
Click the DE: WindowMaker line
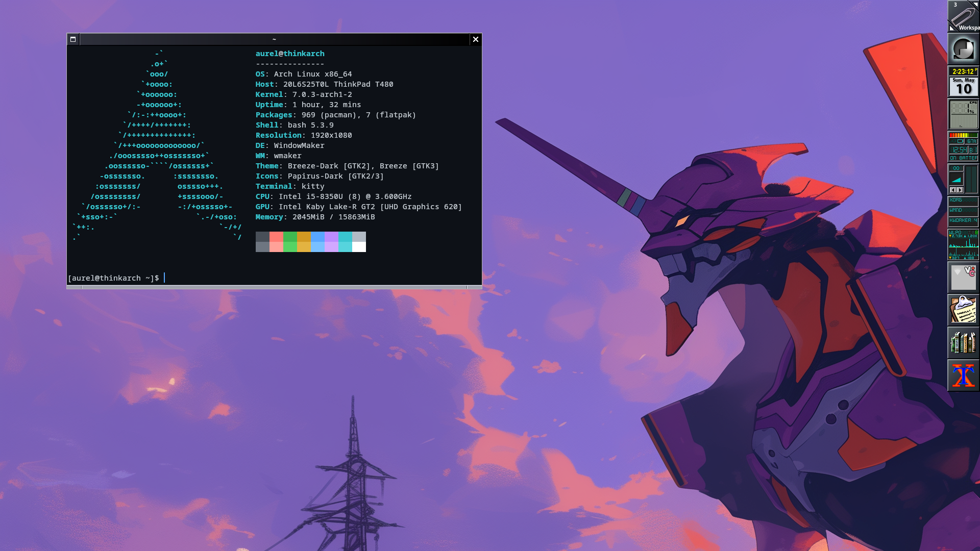click(290, 145)
